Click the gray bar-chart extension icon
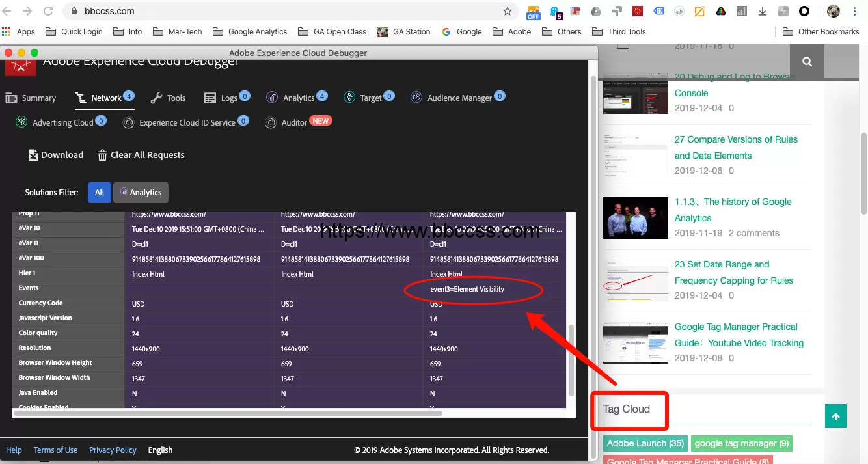868x464 pixels. tap(742, 11)
